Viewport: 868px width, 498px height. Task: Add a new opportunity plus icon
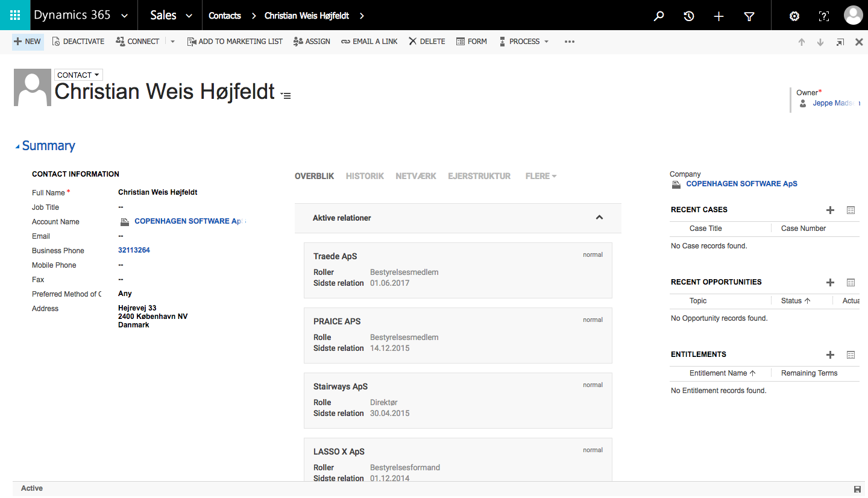point(830,283)
